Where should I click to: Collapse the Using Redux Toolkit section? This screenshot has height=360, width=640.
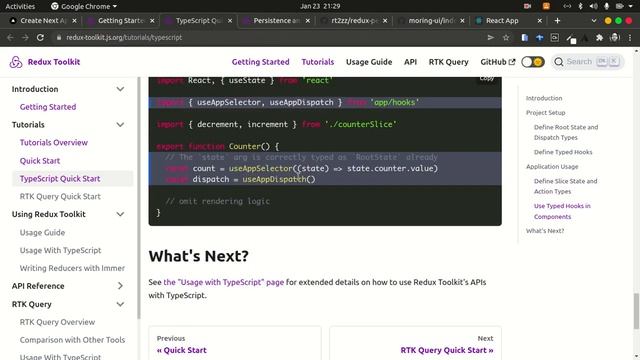point(120,214)
